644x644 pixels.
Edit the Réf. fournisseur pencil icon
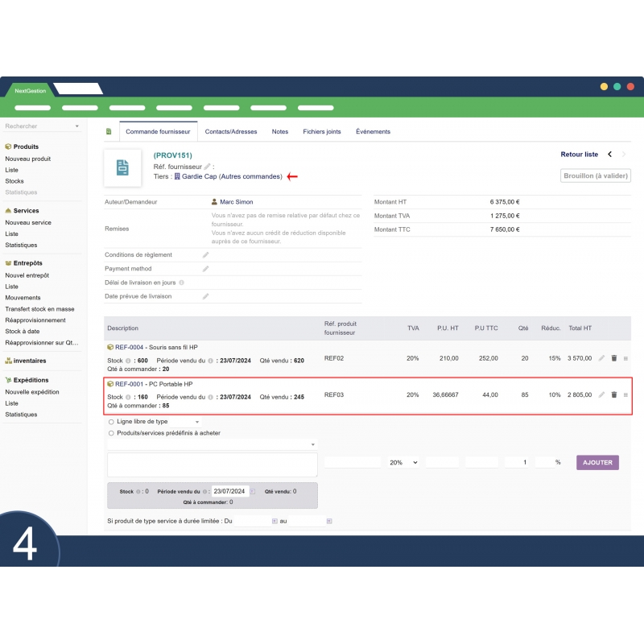[x=207, y=167]
